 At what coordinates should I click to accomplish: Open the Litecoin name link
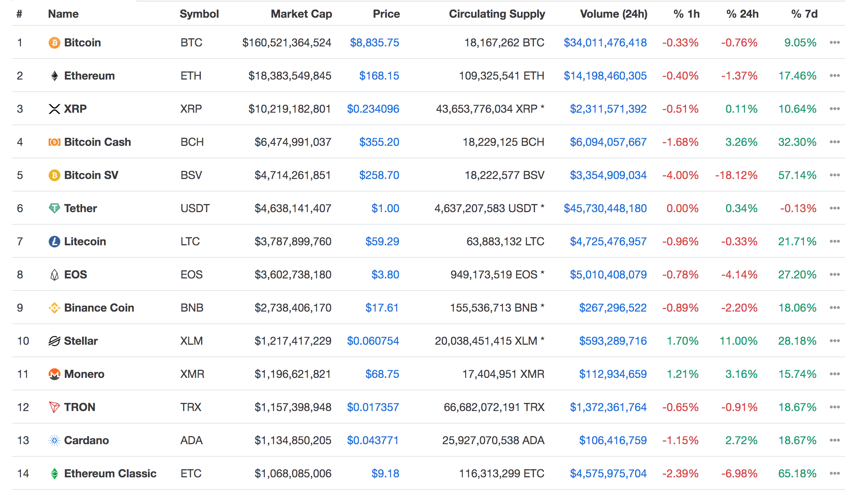point(85,242)
